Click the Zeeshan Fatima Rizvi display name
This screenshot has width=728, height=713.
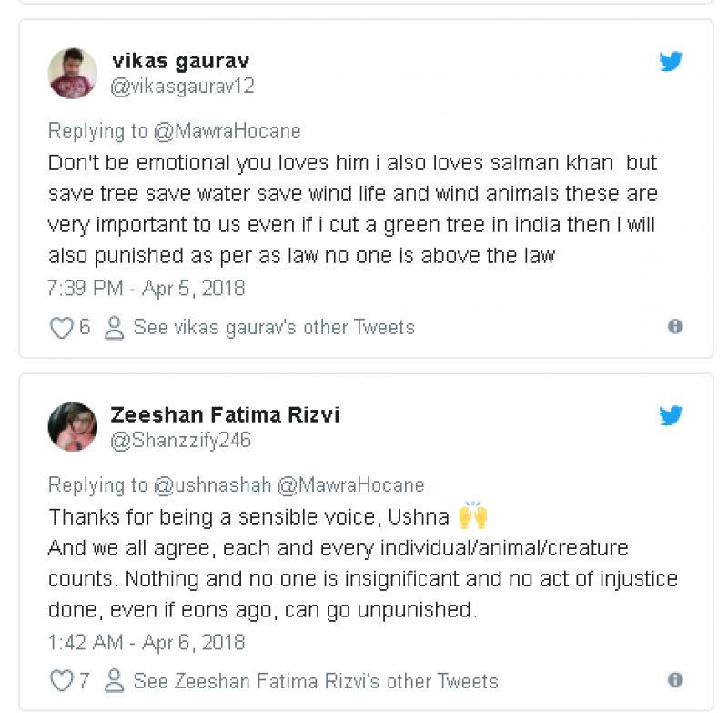pos(226,415)
